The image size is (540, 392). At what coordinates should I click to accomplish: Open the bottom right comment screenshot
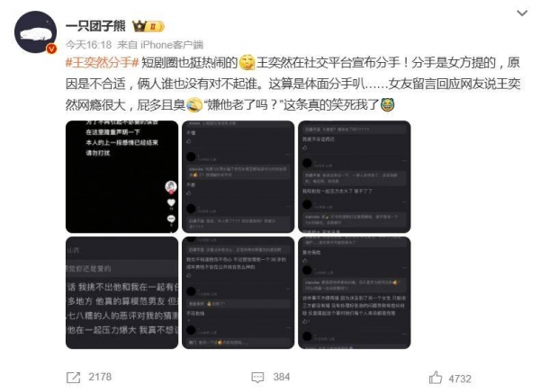pyautogui.click(x=355, y=293)
